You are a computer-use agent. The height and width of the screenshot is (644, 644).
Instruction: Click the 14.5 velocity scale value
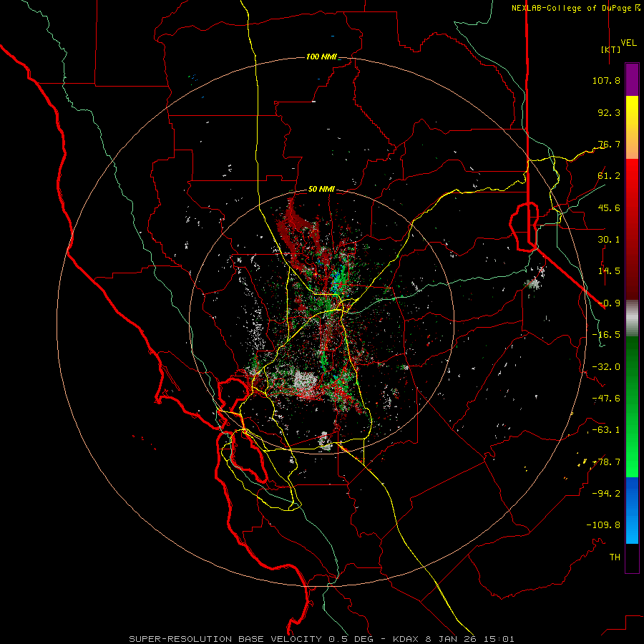tap(609, 271)
